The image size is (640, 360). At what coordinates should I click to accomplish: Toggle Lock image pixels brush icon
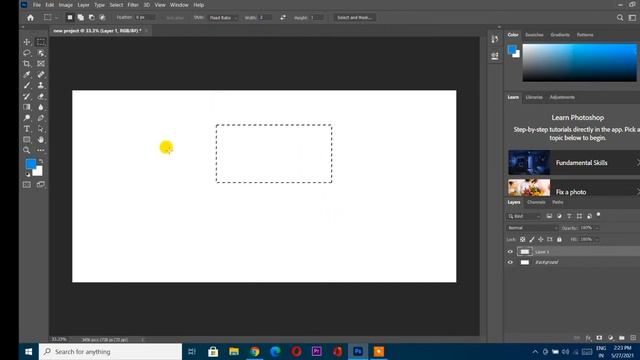[x=531, y=240]
